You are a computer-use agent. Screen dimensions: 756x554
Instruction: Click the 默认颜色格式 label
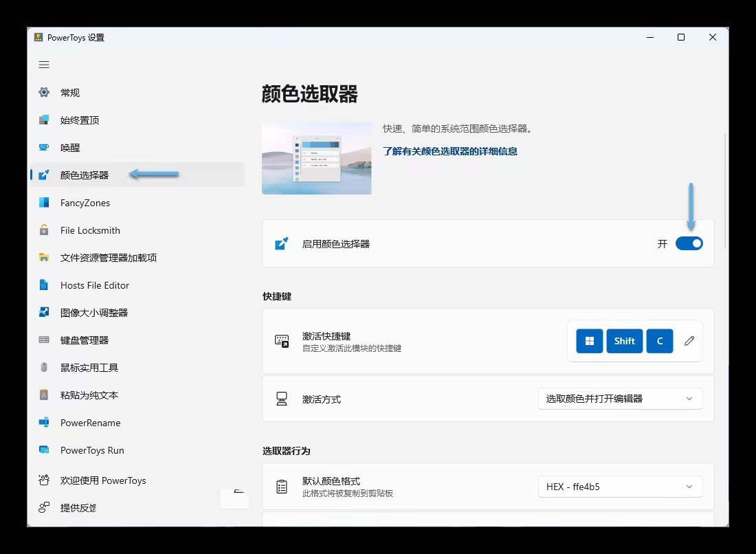coord(331,481)
